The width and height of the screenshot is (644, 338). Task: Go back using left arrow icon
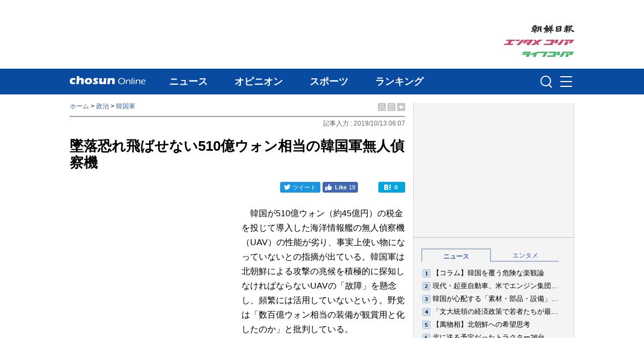[x=401, y=107]
